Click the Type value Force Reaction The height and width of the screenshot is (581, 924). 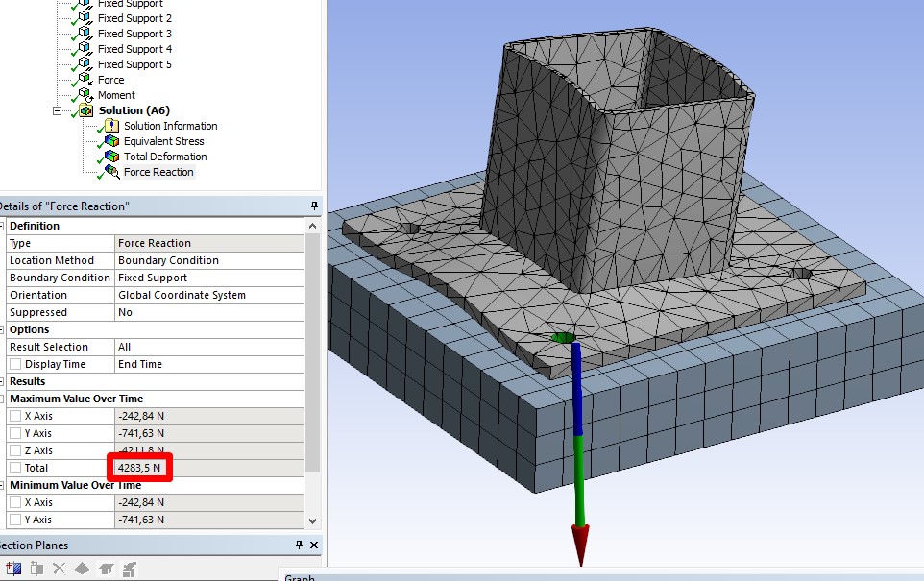[209, 243]
